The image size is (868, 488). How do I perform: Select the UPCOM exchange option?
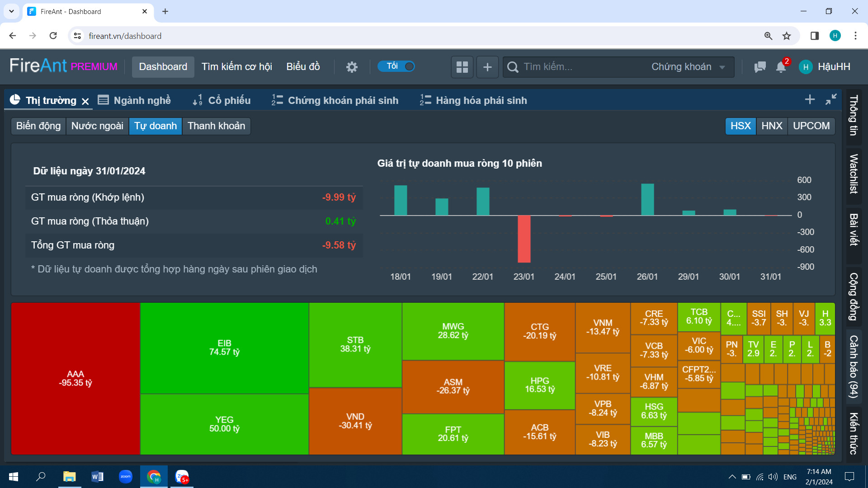(x=811, y=126)
